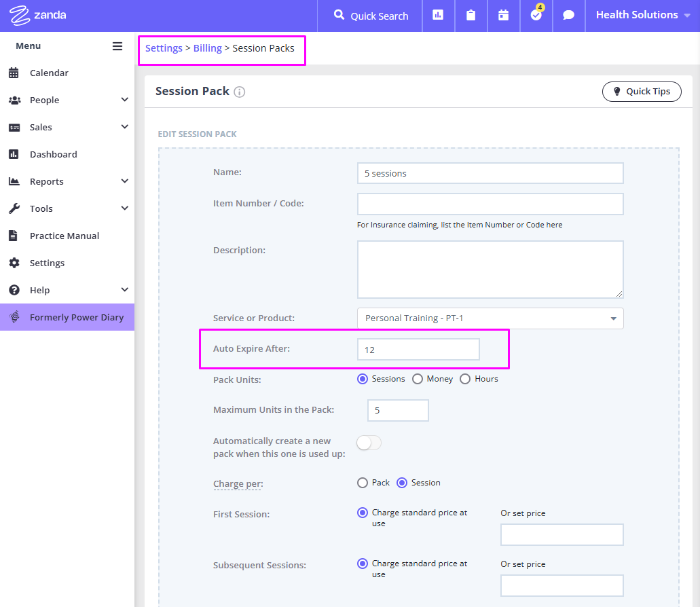This screenshot has width=700, height=607.
Task: Collapse the sidebar with the hamburger icon
Action: 117,46
